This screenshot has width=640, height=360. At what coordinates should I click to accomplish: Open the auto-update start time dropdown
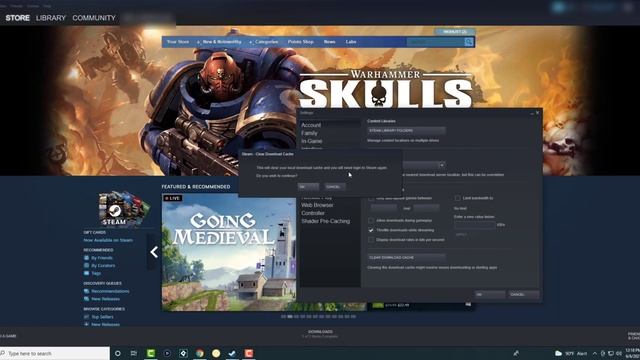click(384, 208)
